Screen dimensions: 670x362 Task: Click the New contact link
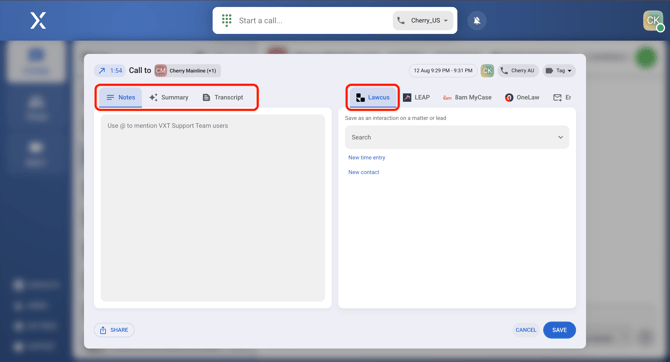point(364,172)
